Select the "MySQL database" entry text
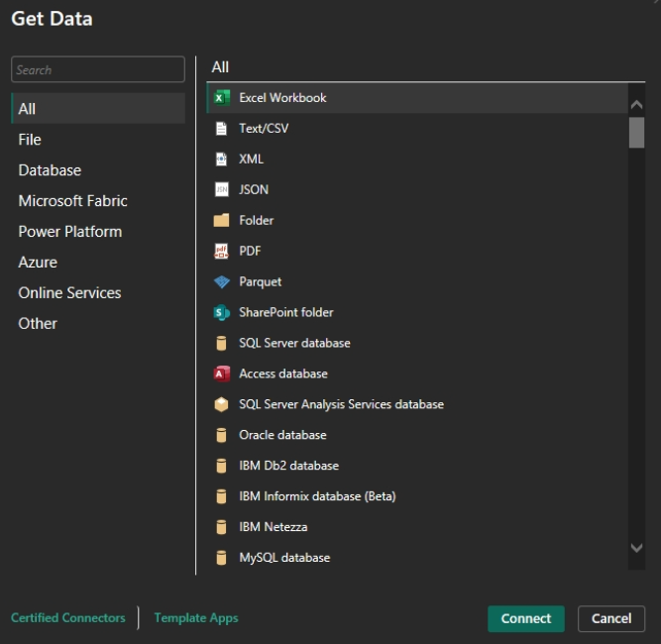The height and width of the screenshot is (644, 661). click(x=284, y=558)
